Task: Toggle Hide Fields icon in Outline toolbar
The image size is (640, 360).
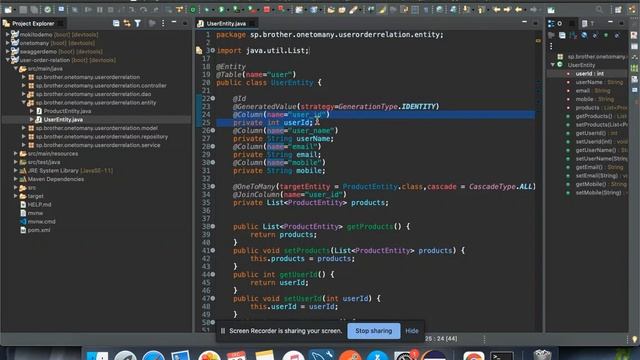Action: coord(584,36)
